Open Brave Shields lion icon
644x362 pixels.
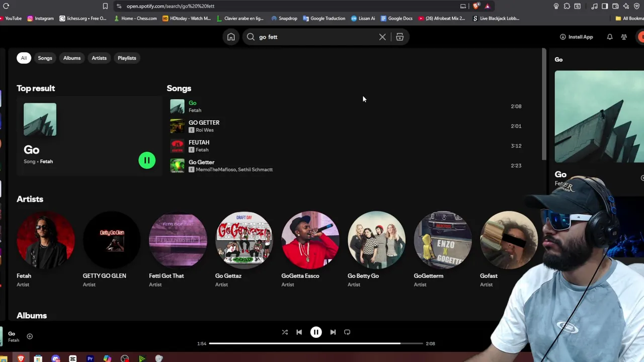[476, 6]
